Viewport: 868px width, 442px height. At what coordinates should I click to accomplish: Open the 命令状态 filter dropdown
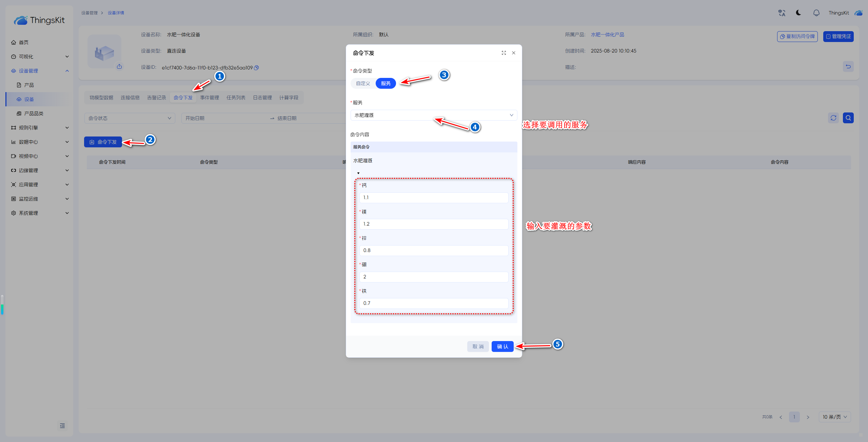click(130, 118)
